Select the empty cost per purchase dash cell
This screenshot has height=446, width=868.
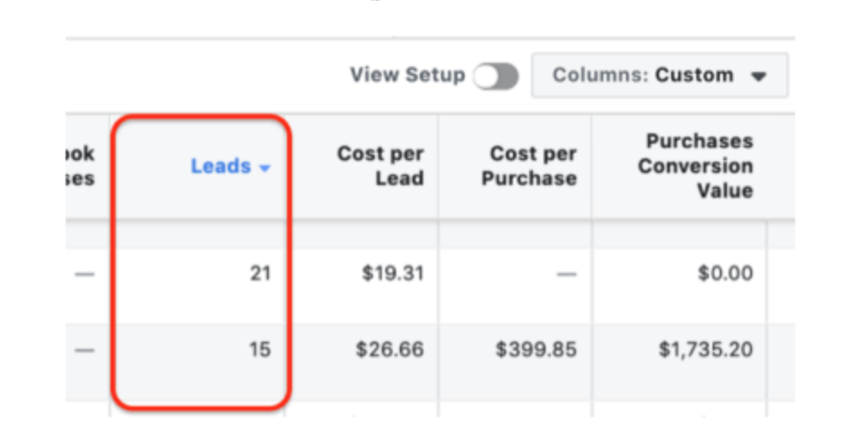(566, 274)
